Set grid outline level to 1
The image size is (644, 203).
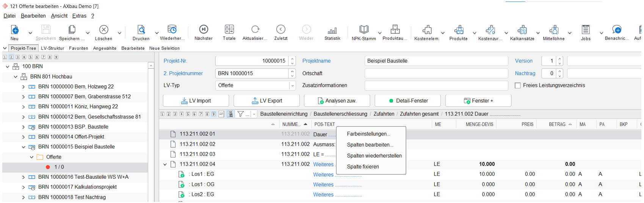point(162,114)
